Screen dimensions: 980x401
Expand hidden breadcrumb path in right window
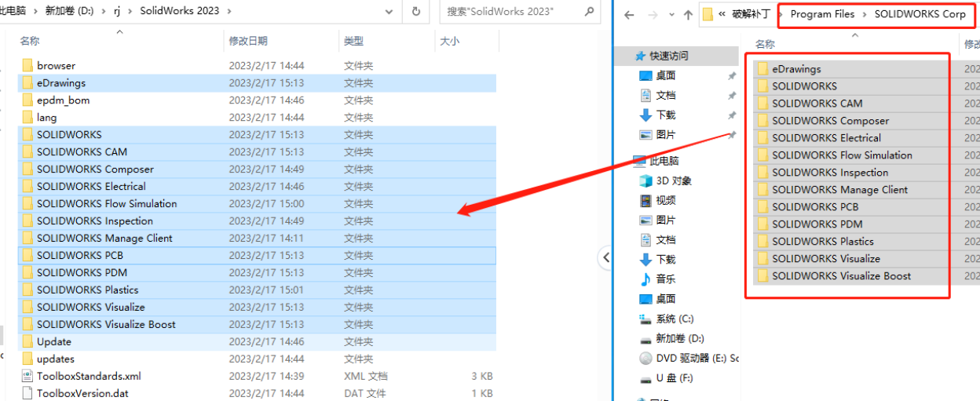click(x=722, y=14)
